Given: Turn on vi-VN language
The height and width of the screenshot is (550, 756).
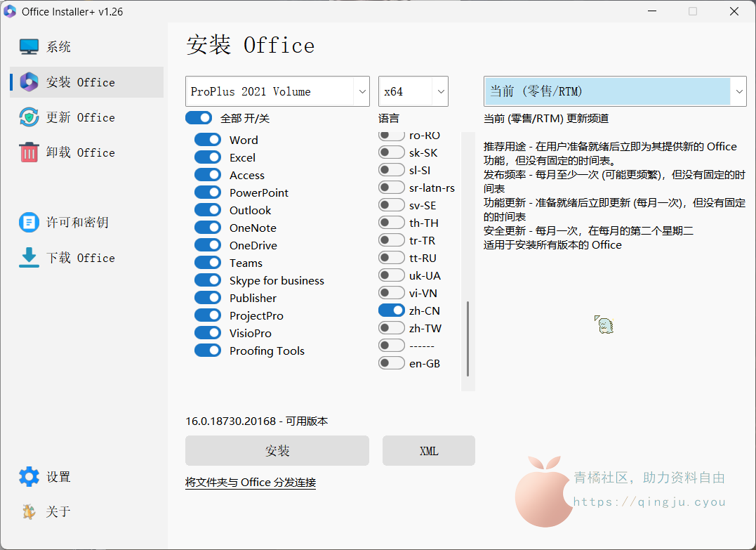Looking at the screenshot, I should (392, 293).
